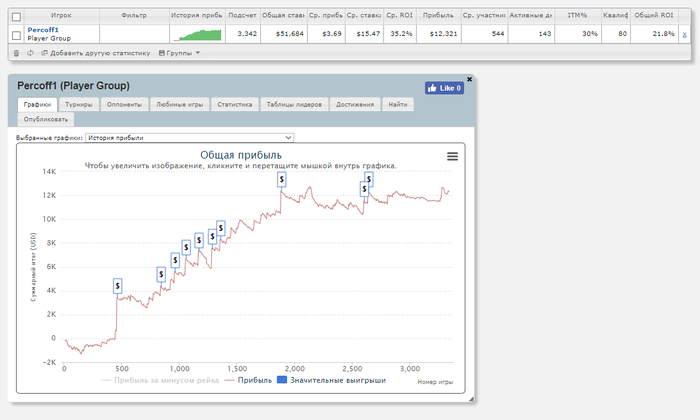Viewport: 700px width, 420px height.
Task: Click the topmost $ marker near game 1,900
Action: pyautogui.click(x=281, y=179)
